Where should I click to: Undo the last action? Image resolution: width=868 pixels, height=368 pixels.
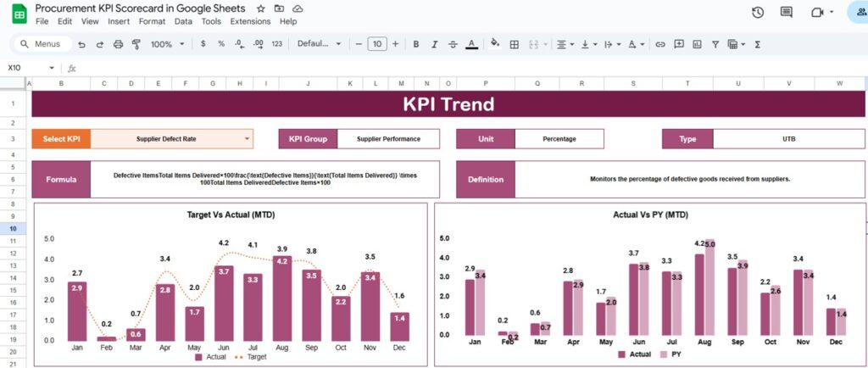[x=81, y=44]
